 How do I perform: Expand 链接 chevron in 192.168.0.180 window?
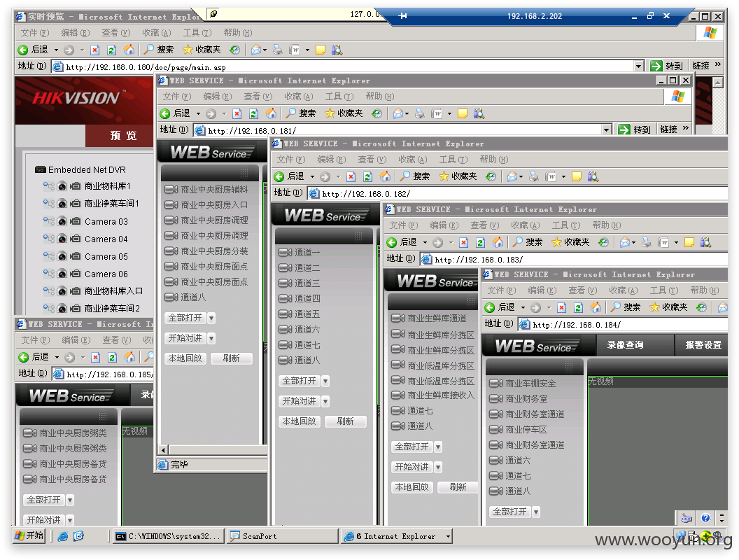point(718,64)
